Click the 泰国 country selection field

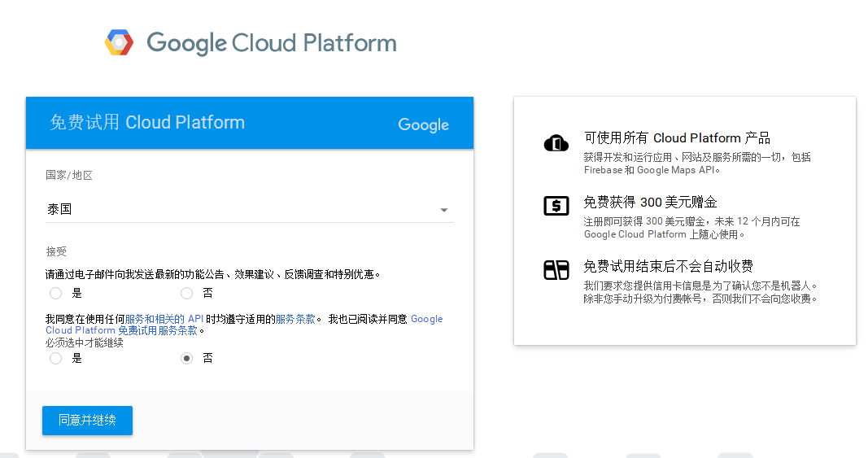pyautogui.click(x=249, y=209)
